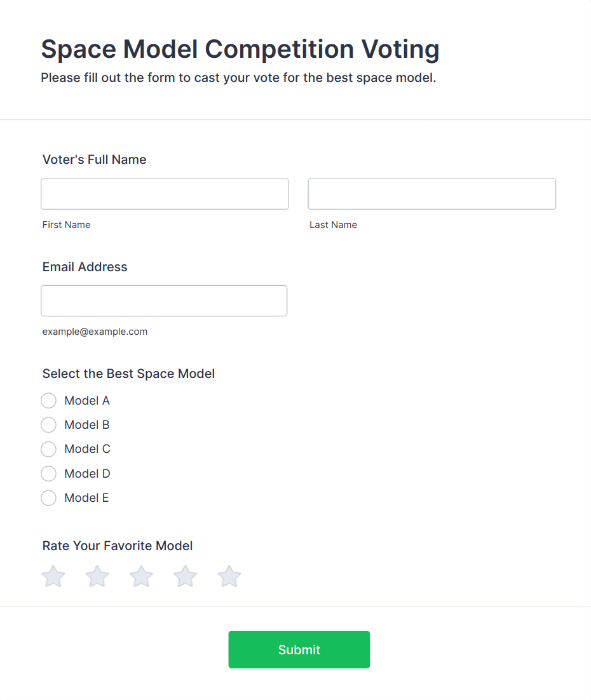Click the Model A label text

[x=87, y=401]
